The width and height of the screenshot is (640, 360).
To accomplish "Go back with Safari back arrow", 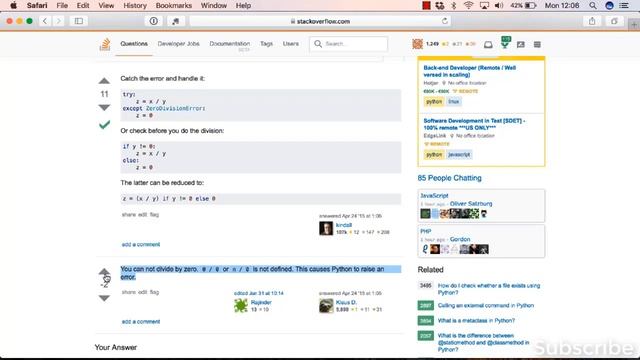I will 45,21.
